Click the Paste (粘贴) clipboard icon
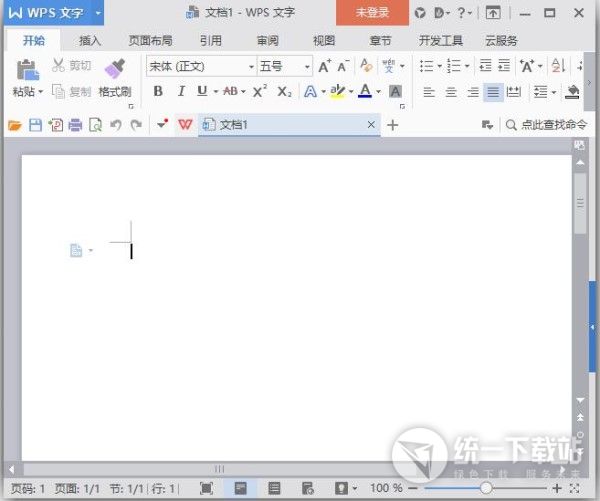Image resolution: width=600 pixels, height=501 pixels. click(27, 69)
